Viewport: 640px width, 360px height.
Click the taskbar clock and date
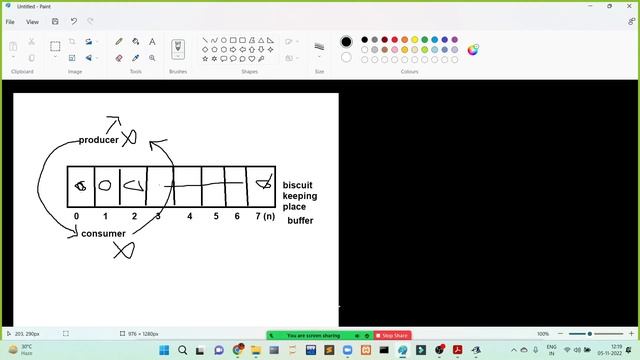tap(610, 350)
